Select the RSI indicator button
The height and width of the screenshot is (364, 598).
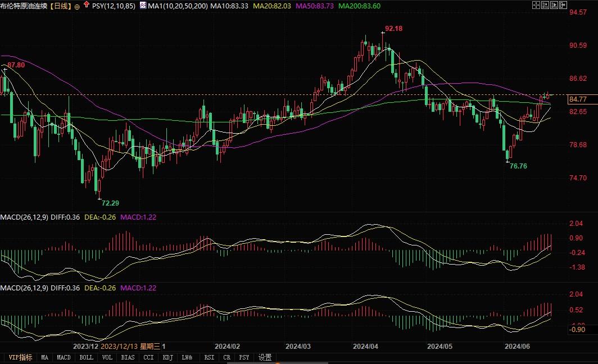[x=208, y=357]
